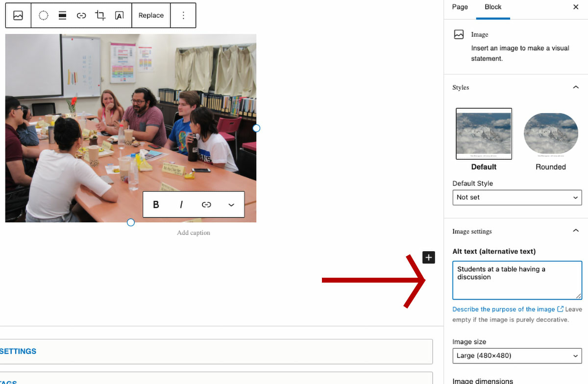This screenshot has width=588, height=384.
Task: Add link from the caption toolbar
Action: point(206,205)
